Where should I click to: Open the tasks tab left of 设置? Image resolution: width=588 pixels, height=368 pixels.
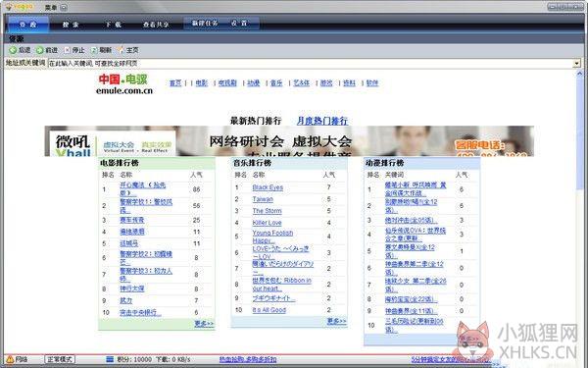point(205,23)
